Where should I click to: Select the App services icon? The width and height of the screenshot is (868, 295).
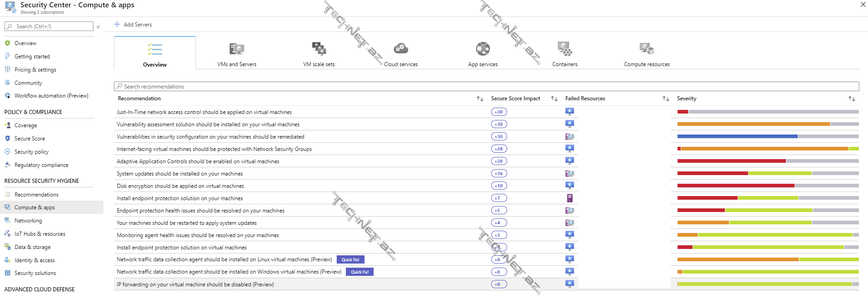[483, 49]
